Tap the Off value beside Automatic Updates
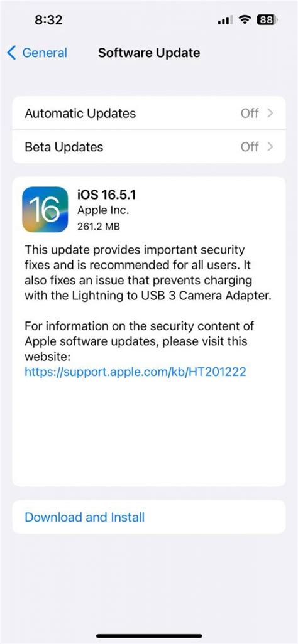 pyautogui.click(x=250, y=113)
